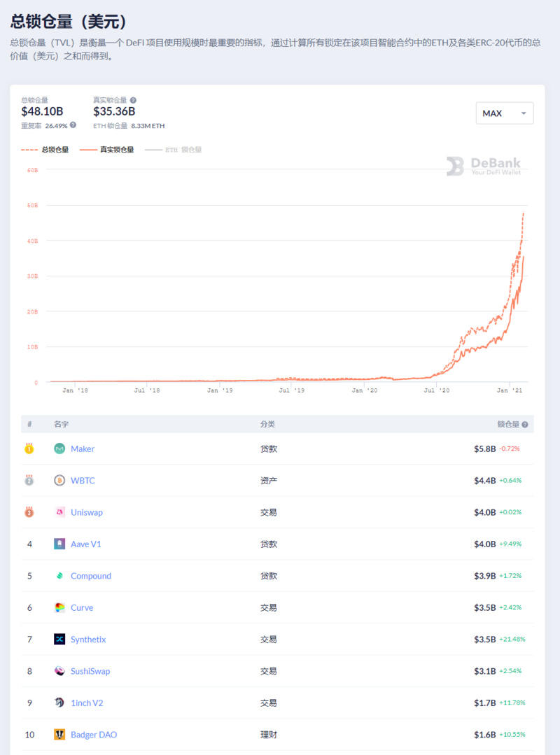
Task: Open the SushiSwap project link
Action: 90,671
